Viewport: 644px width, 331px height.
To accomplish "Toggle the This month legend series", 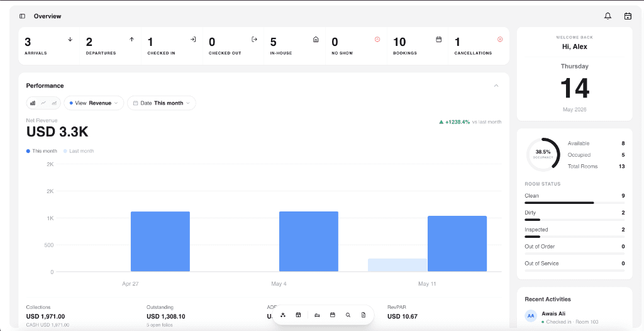I will point(42,151).
